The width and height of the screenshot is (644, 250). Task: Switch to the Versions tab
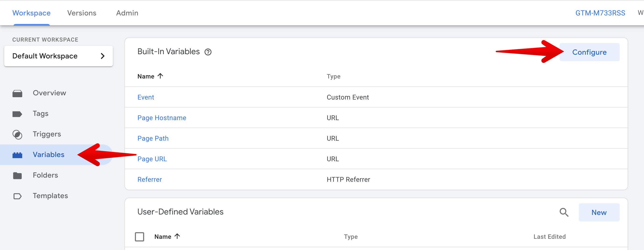coord(82,13)
